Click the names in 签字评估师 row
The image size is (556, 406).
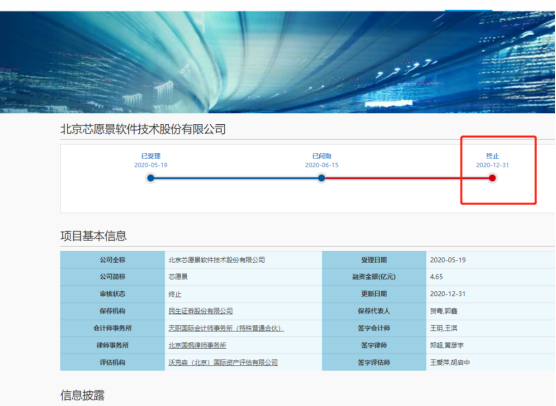pyautogui.click(x=450, y=362)
